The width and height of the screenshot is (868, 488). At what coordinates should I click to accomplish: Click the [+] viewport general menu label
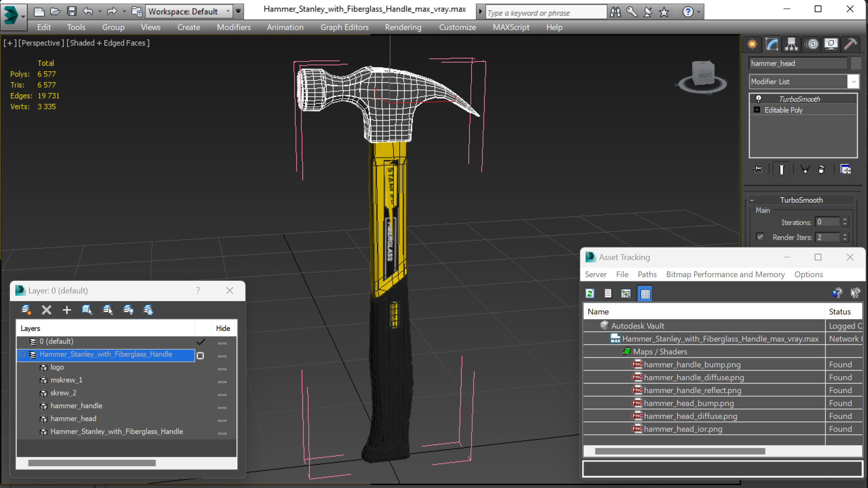[x=10, y=43]
